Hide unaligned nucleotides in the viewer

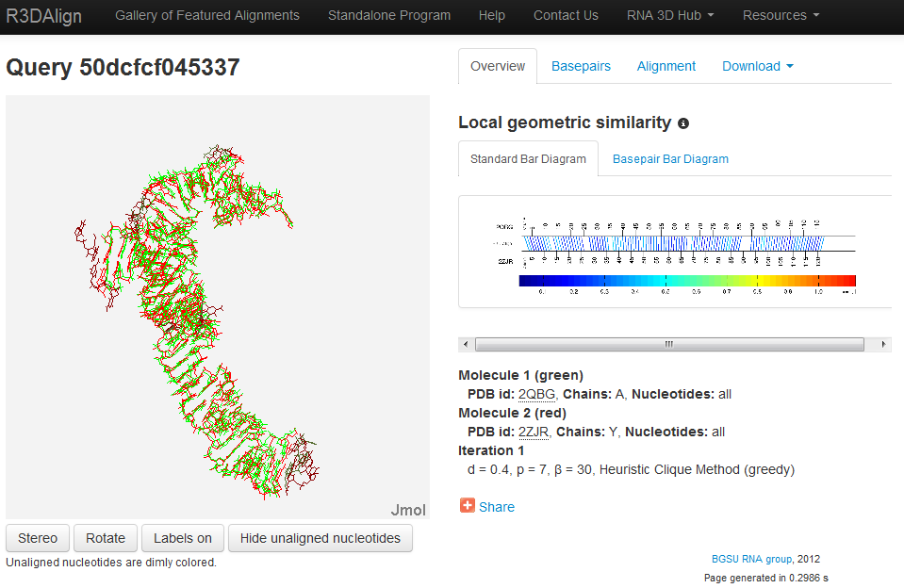[320, 538]
